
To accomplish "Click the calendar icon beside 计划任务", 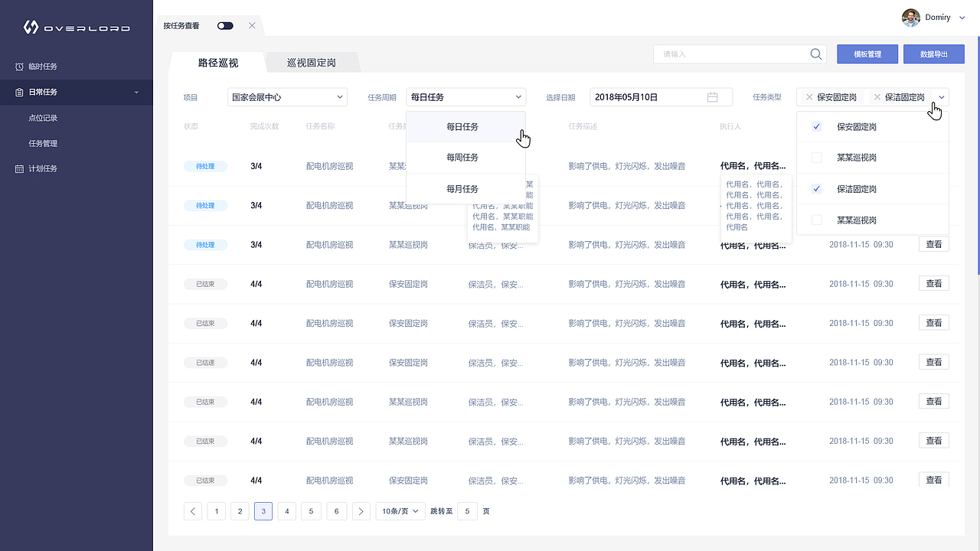I will [x=19, y=168].
